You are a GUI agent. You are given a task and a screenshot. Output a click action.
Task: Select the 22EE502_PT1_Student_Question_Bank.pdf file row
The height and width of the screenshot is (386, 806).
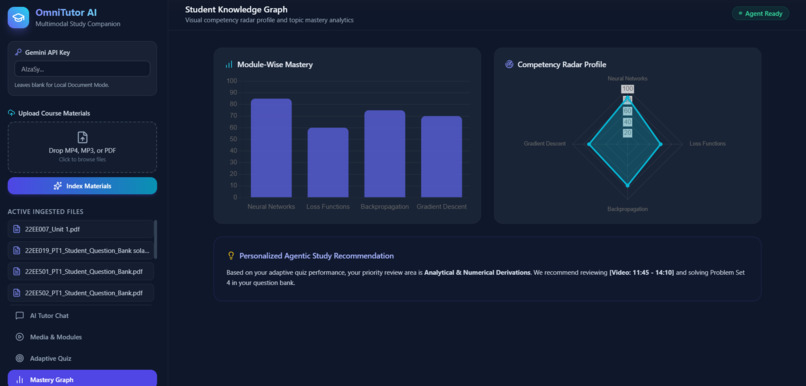tap(81, 293)
